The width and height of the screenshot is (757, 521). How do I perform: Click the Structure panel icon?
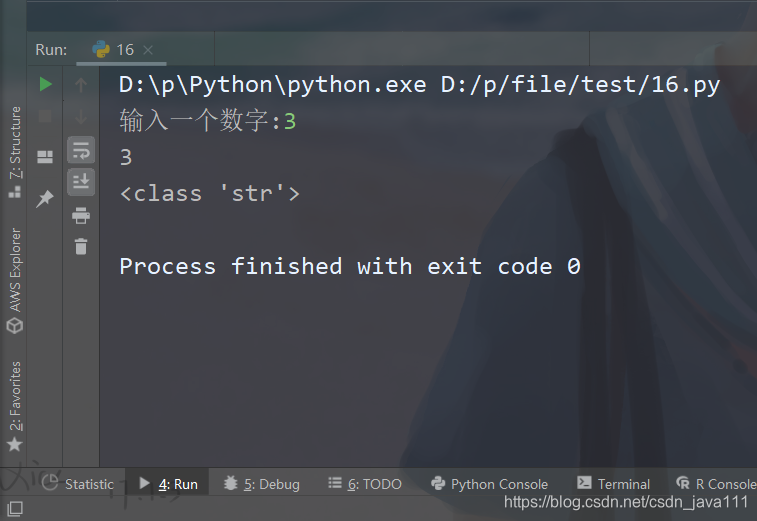point(15,192)
